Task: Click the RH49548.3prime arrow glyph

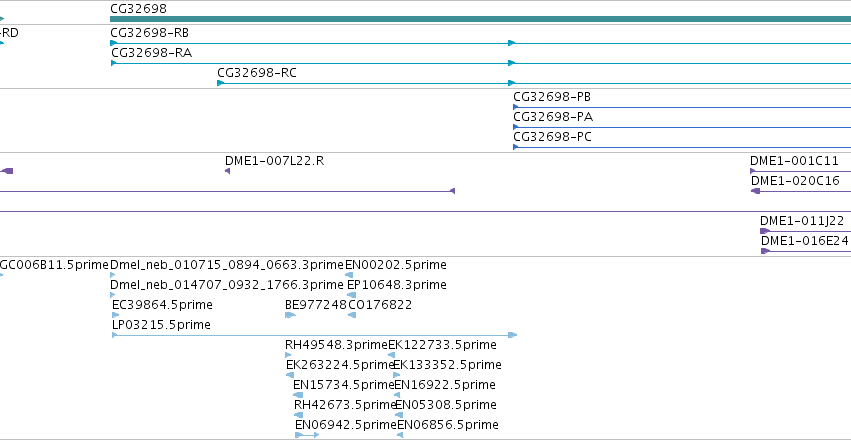Action: tap(288, 355)
